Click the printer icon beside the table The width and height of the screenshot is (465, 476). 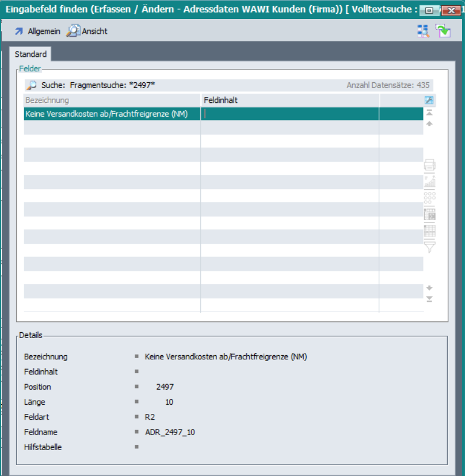pos(429,166)
